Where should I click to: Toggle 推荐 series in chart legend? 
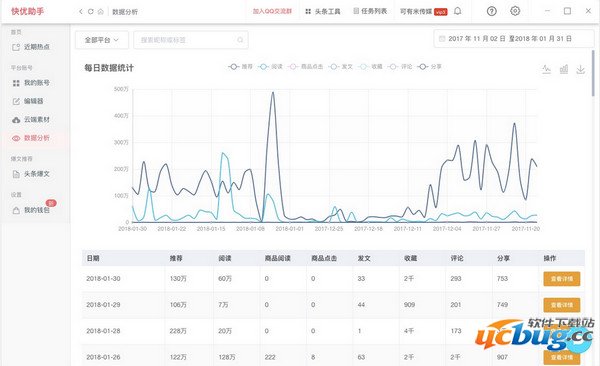[241, 67]
